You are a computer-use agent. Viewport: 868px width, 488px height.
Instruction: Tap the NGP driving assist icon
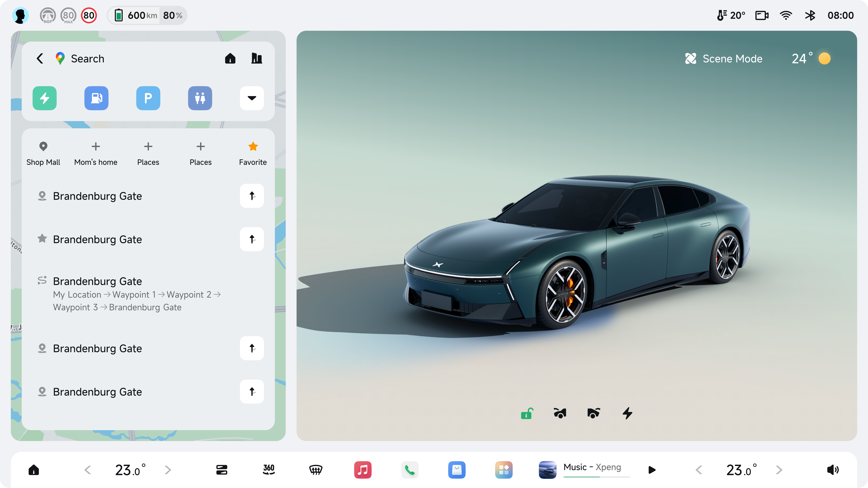tap(48, 16)
